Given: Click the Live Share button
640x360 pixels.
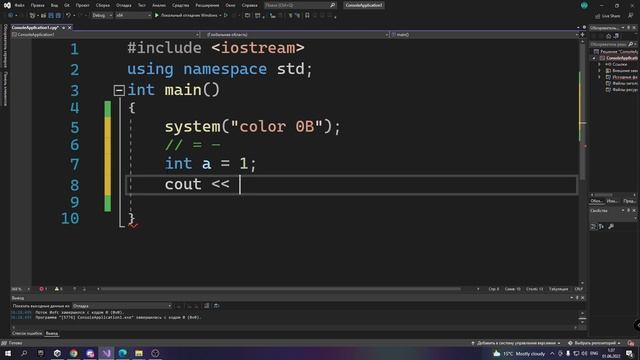Looking at the screenshot, I should point(608,16).
